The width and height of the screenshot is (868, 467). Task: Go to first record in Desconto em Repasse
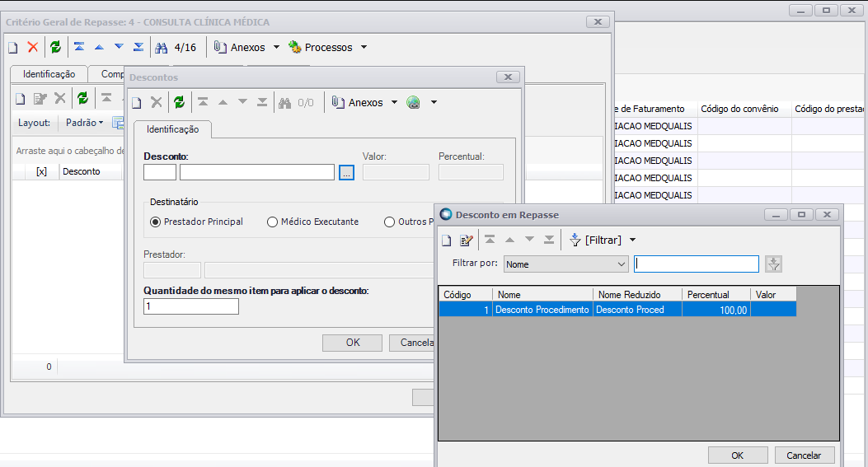point(490,240)
